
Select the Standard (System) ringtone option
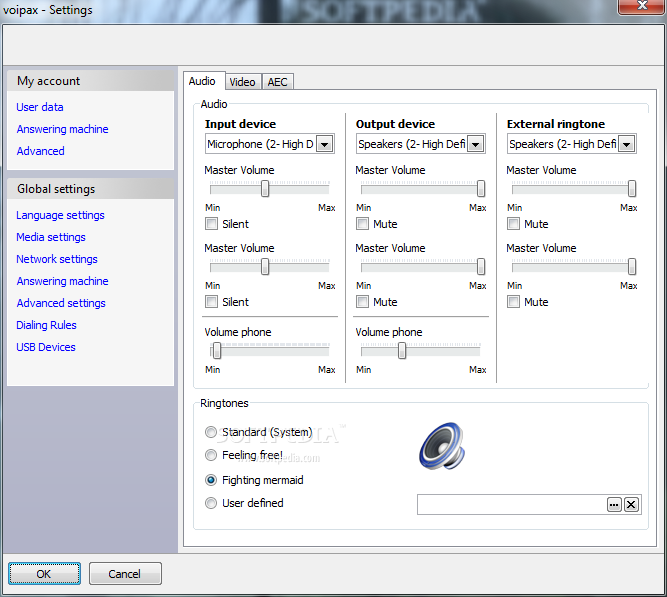pyautogui.click(x=211, y=432)
